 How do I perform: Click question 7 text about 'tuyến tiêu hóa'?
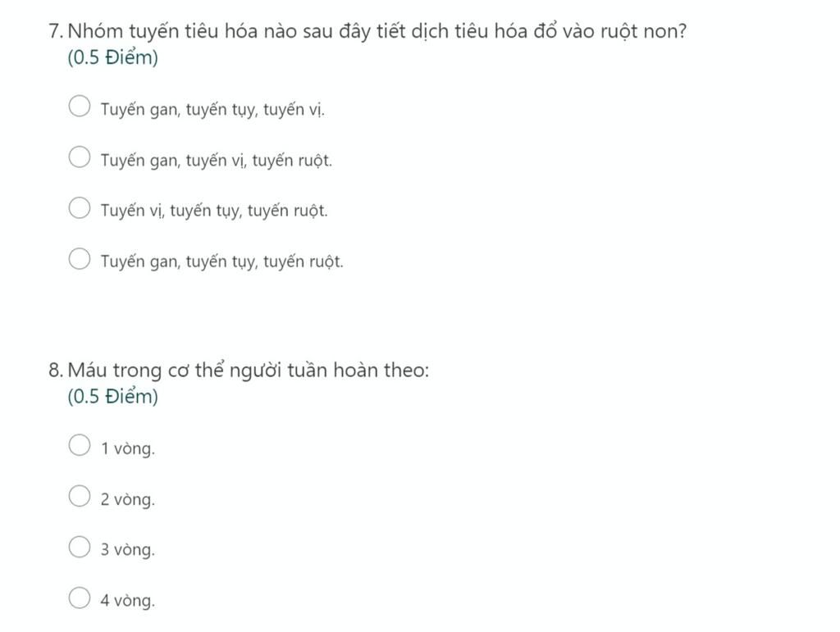click(x=377, y=32)
